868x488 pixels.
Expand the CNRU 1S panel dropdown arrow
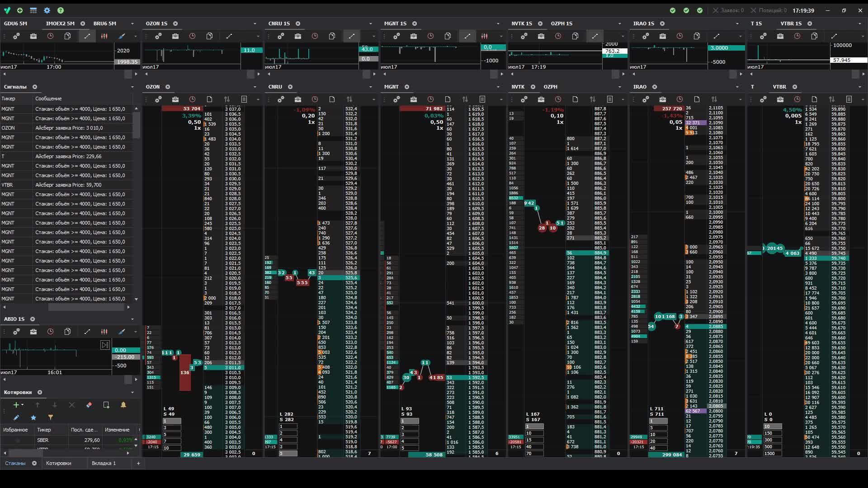tap(371, 23)
